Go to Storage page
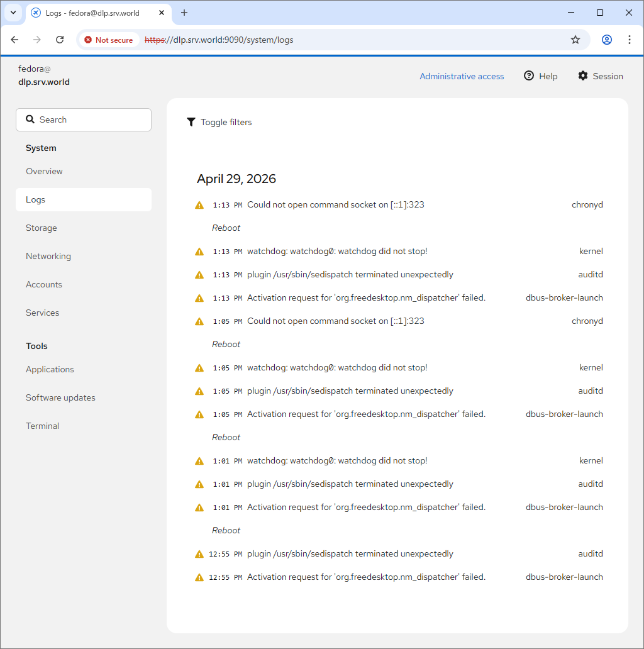This screenshot has height=649, width=644. (x=84, y=228)
